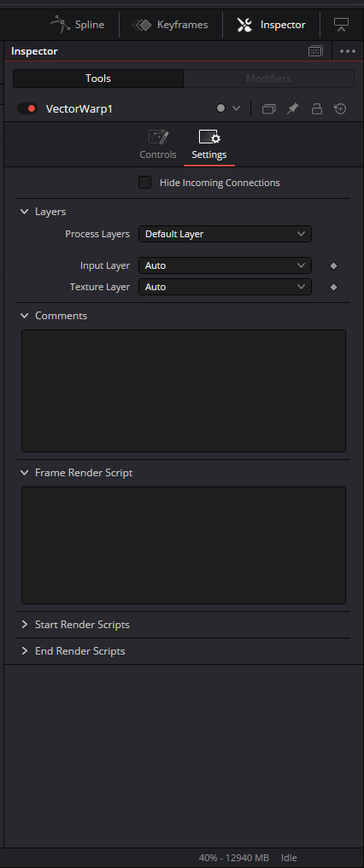Switch to the Modifiers tab
This screenshot has width=364, height=868.
(268, 79)
